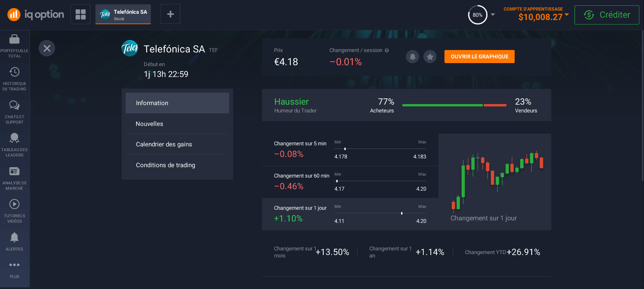Open Tutoriels Vidéos sidebar item
The width and height of the screenshot is (644, 289).
tap(14, 211)
